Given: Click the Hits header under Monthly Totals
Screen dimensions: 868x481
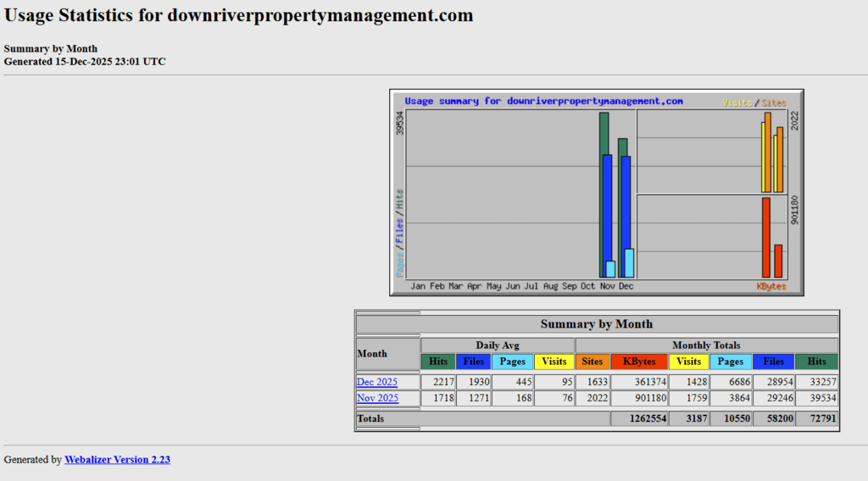Looking at the screenshot, I should [816, 362].
